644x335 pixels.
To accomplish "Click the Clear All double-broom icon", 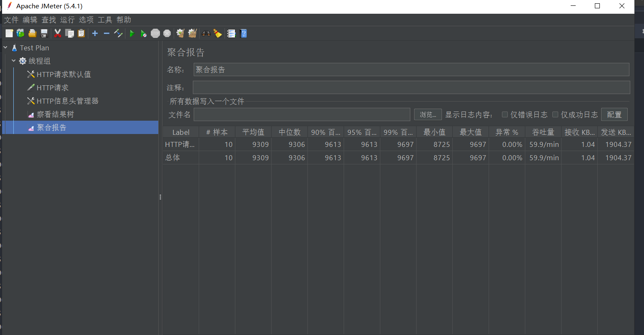I will click(192, 33).
